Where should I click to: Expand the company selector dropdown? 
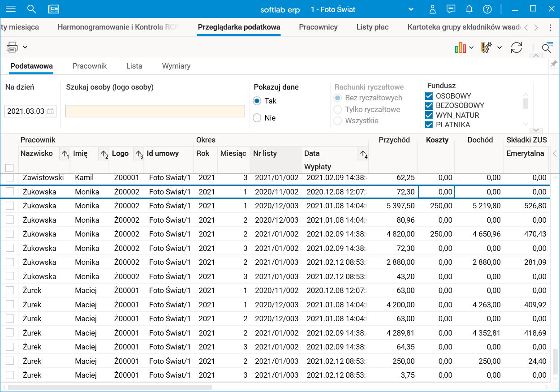pos(411,9)
